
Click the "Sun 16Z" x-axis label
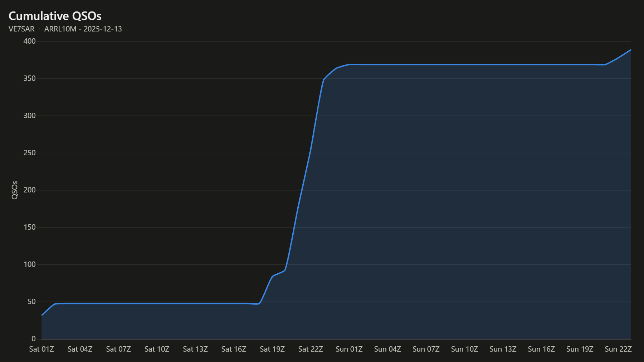[542, 349]
